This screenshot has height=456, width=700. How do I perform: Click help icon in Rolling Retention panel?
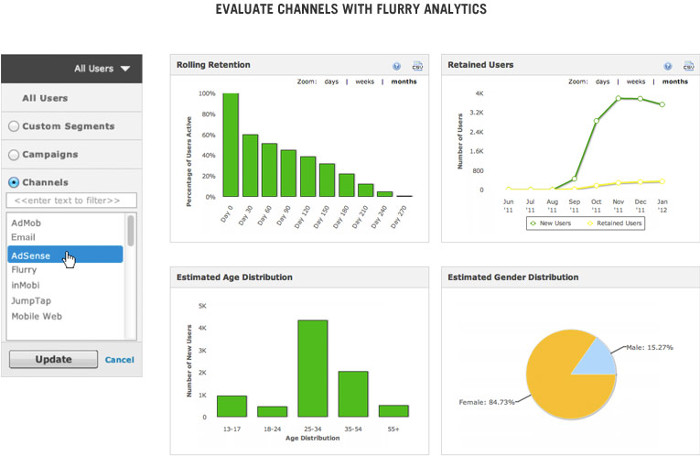[x=396, y=66]
